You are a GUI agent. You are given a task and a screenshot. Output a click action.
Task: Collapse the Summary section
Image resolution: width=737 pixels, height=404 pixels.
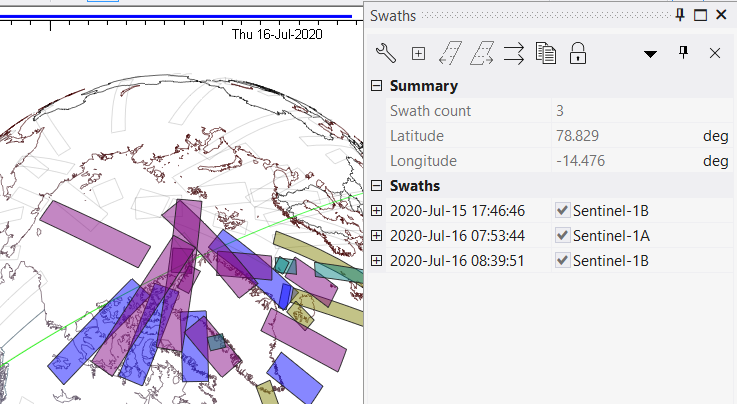coord(377,86)
